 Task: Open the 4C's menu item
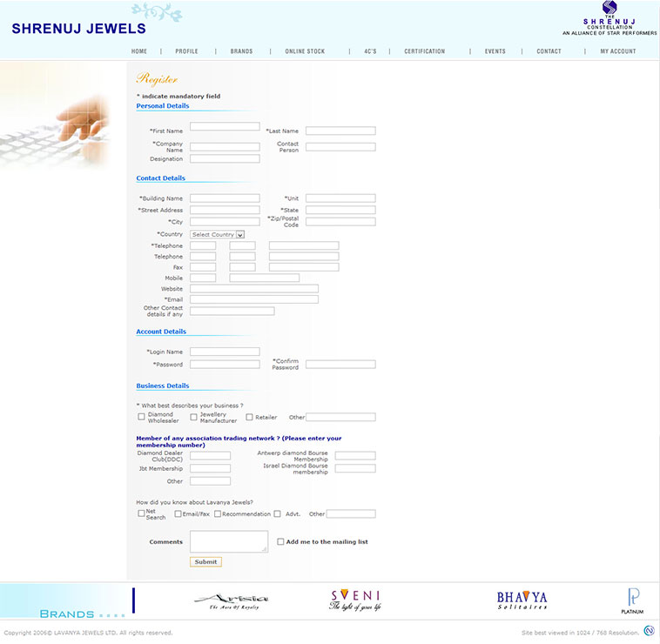[370, 51]
